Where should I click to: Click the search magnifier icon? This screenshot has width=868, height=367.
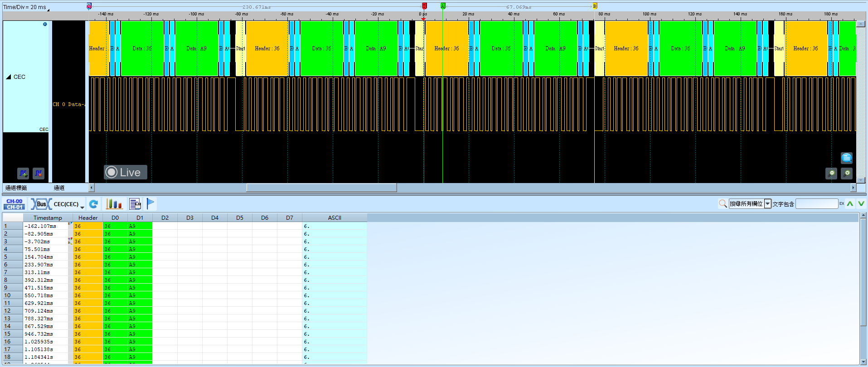[x=723, y=204]
